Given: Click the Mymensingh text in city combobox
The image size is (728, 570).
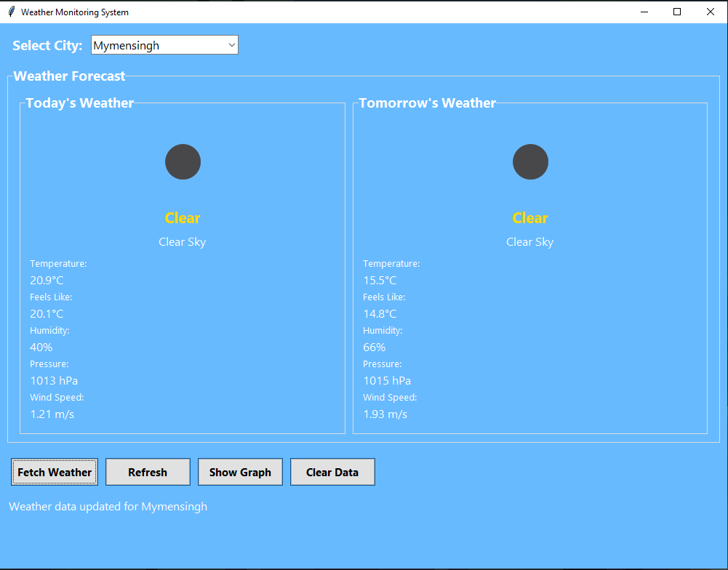Looking at the screenshot, I should click(127, 46).
